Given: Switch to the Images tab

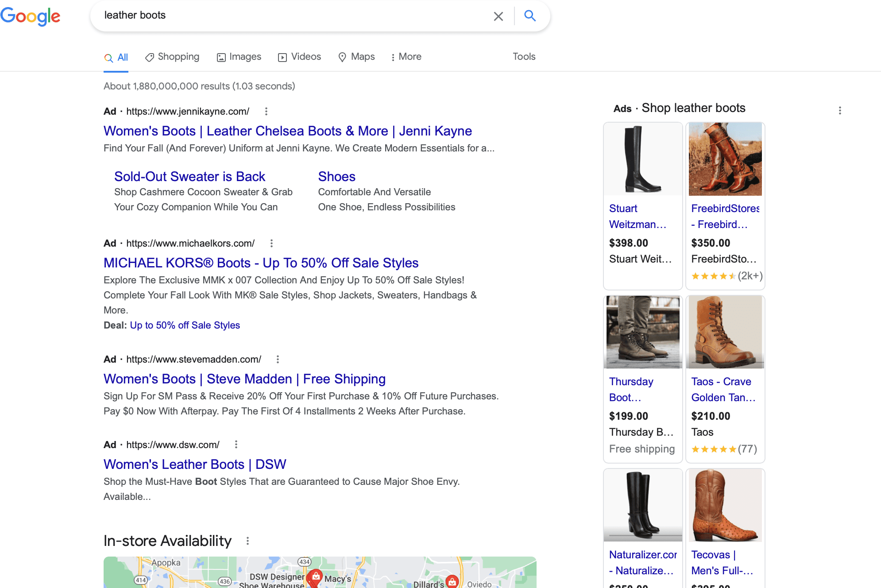Looking at the screenshot, I should pos(239,57).
